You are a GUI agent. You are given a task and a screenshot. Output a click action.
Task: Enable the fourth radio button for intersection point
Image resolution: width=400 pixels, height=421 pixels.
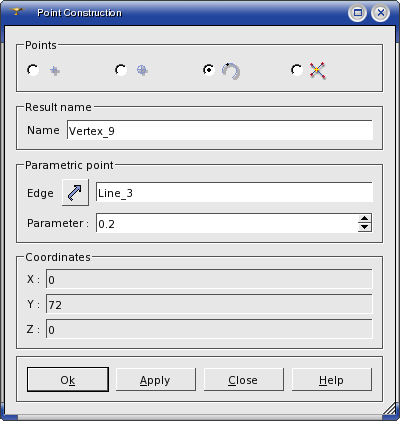[297, 70]
